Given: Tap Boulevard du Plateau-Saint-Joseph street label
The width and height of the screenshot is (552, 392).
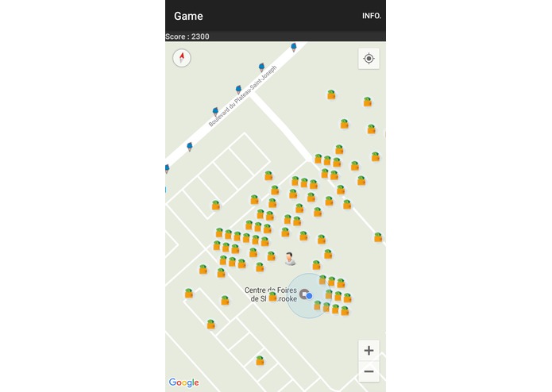Looking at the screenshot, I should (242, 96).
